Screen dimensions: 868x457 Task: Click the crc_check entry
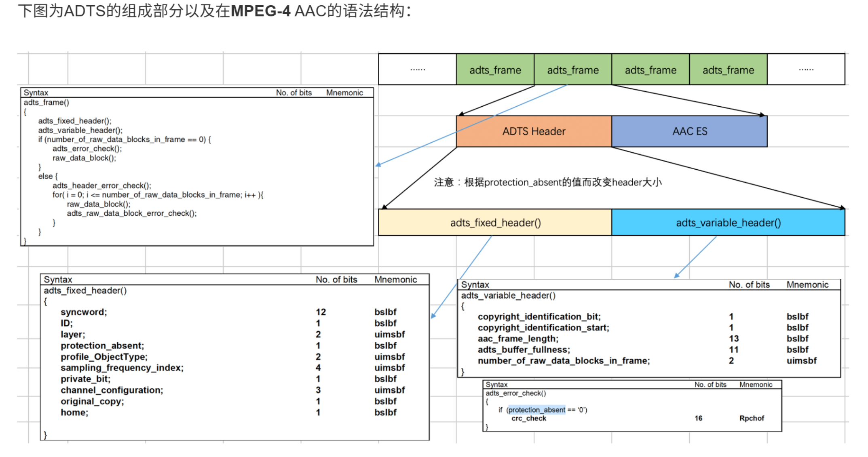pyautogui.click(x=528, y=419)
